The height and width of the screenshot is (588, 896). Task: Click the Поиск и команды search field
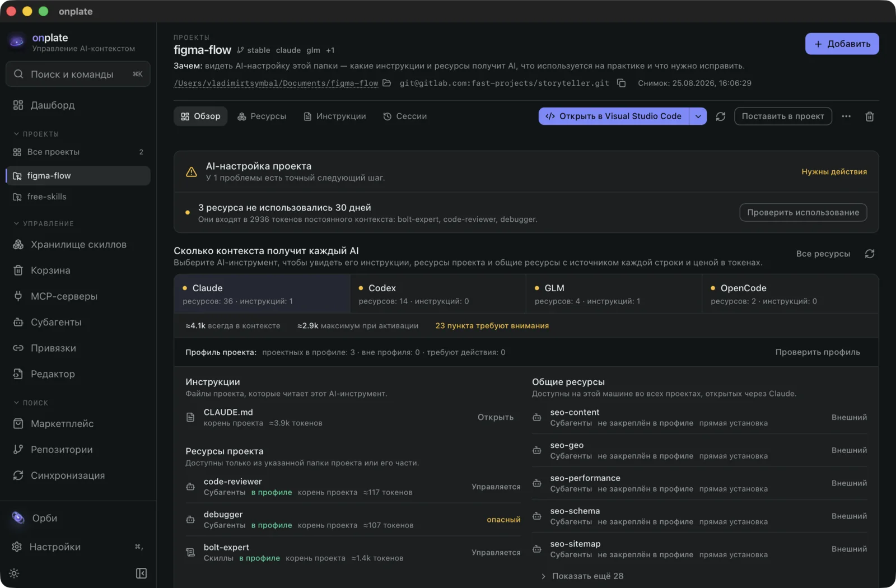click(78, 74)
